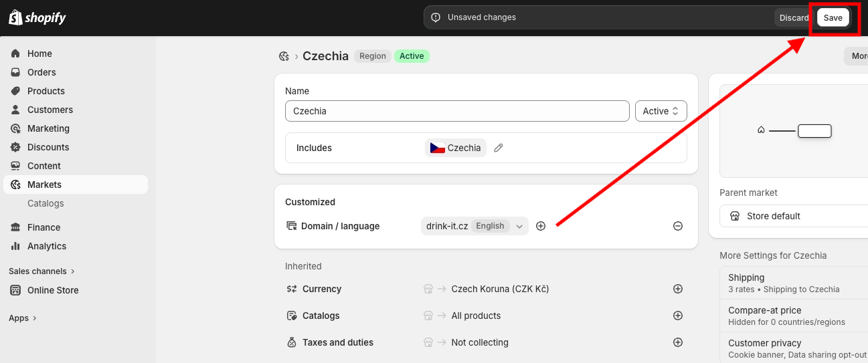Image resolution: width=868 pixels, height=363 pixels.
Task: Customize Currency with its plus icon
Action: (x=677, y=289)
